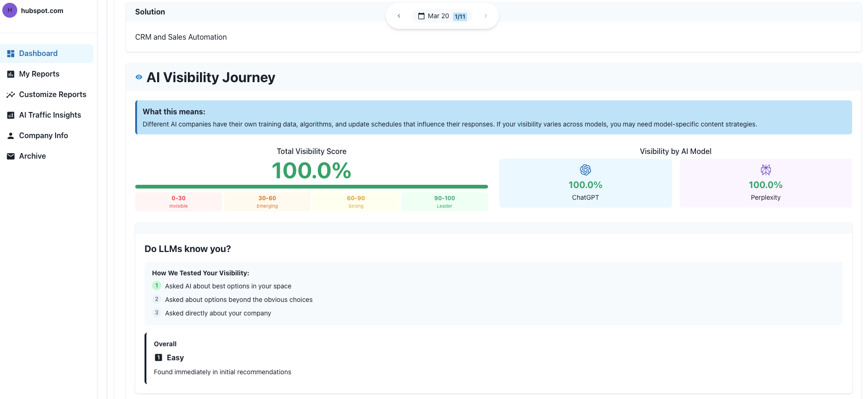Go to next report date arrow

[x=486, y=16]
